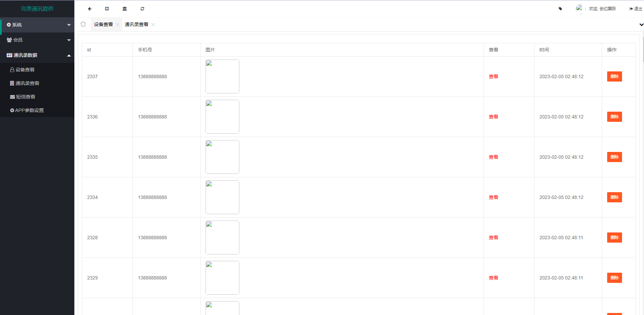Close the 通讯录查看 tab

pyautogui.click(x=153, y=24)
